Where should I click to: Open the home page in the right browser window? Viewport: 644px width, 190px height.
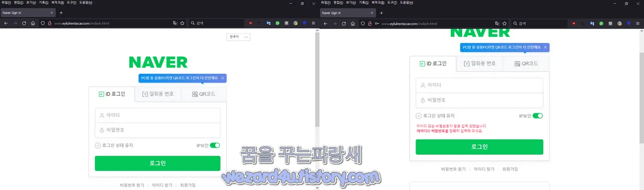point(353,23)
